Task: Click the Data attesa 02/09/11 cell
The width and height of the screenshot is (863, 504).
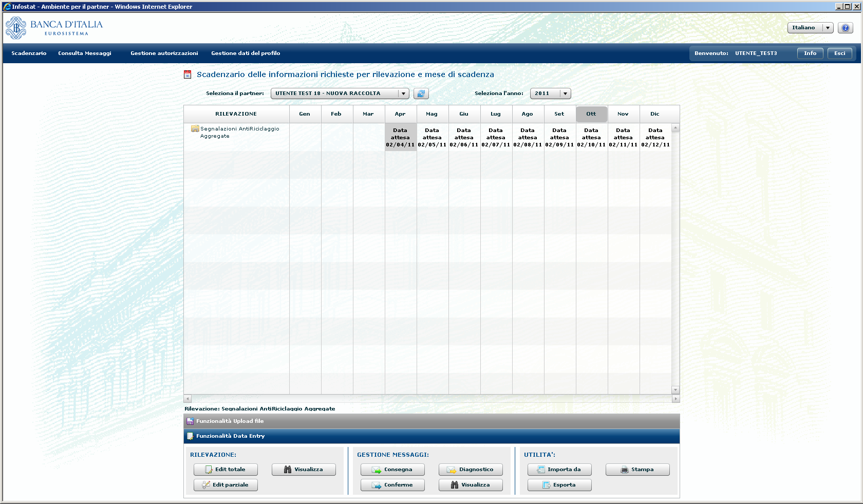Action: (x=560, y=137)
